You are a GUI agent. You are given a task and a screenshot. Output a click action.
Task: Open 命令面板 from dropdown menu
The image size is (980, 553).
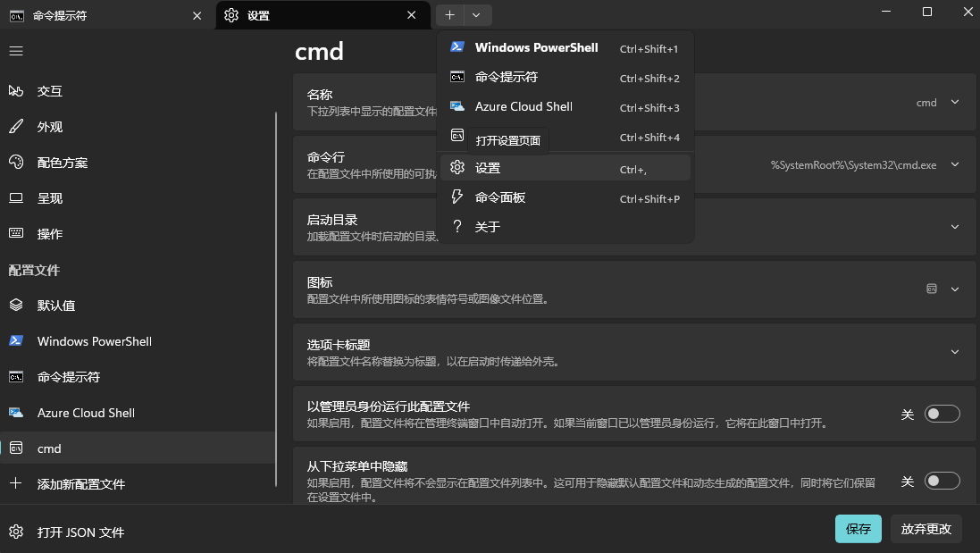565,197
